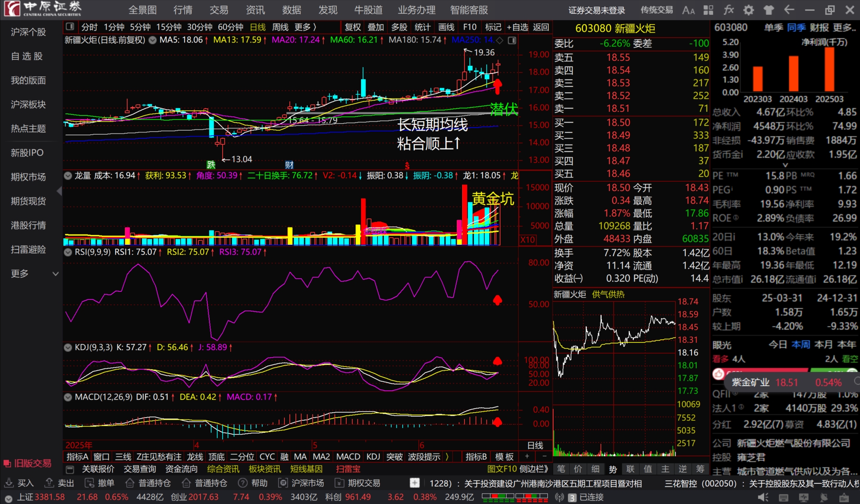Click the satellite dish icon in status bar
Image resolution: width=860 pixels, height=504 pixels.
824,497
